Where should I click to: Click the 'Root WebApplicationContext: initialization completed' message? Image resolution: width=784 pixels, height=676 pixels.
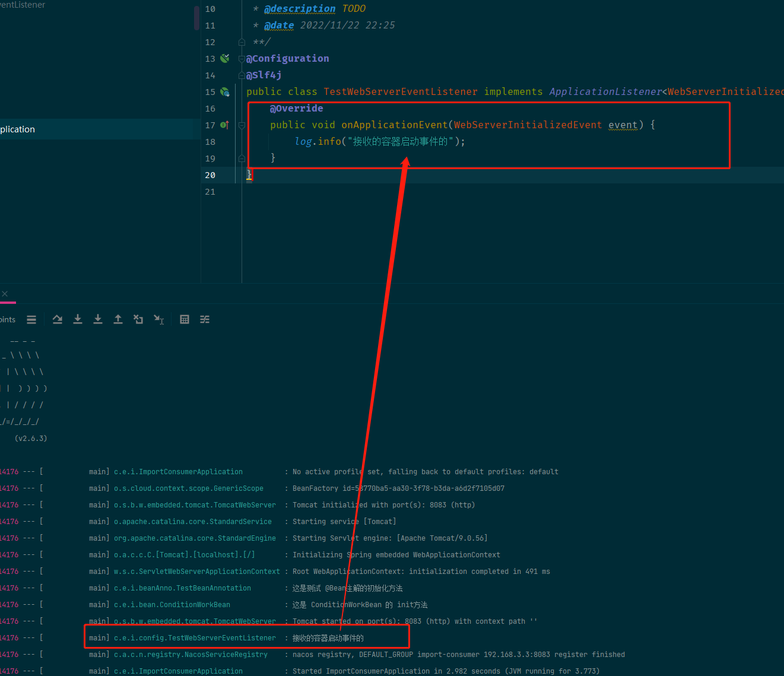pos(421,572)
